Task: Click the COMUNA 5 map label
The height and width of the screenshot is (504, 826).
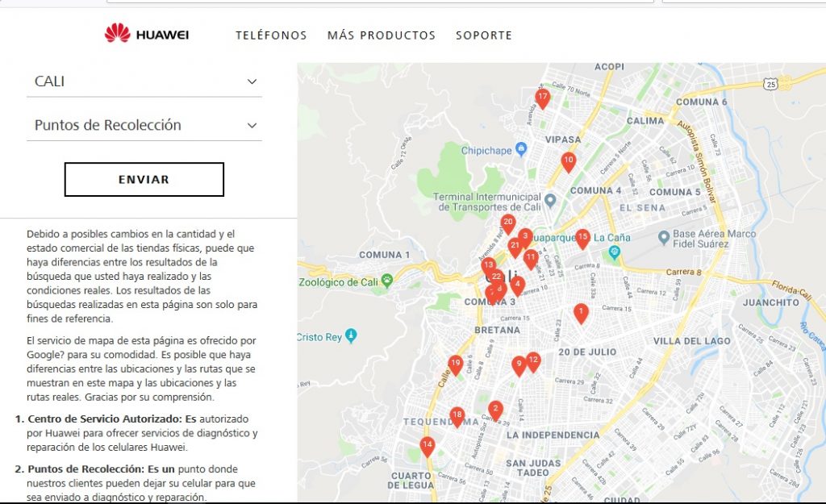Action: click(675, 192)
